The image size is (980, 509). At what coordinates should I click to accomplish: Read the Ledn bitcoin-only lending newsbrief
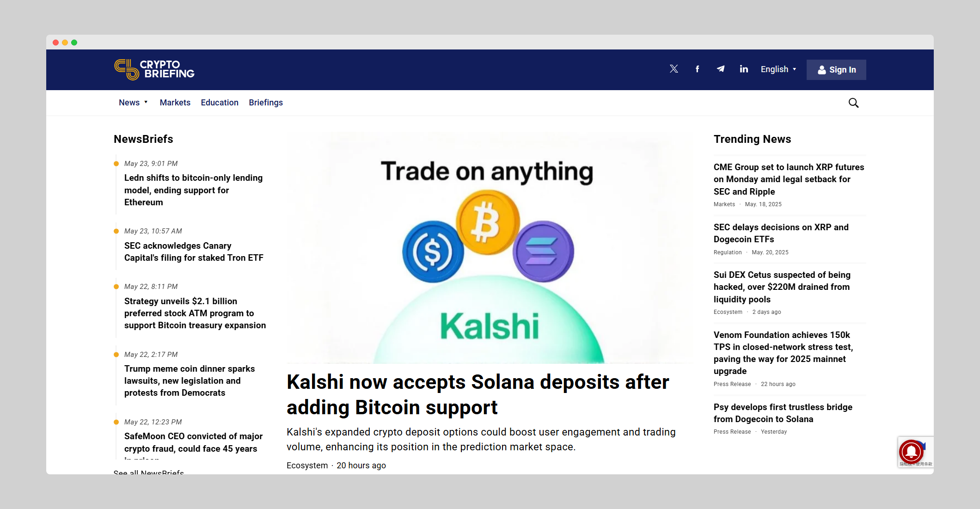pyautogui.click(x=193, y=190)
